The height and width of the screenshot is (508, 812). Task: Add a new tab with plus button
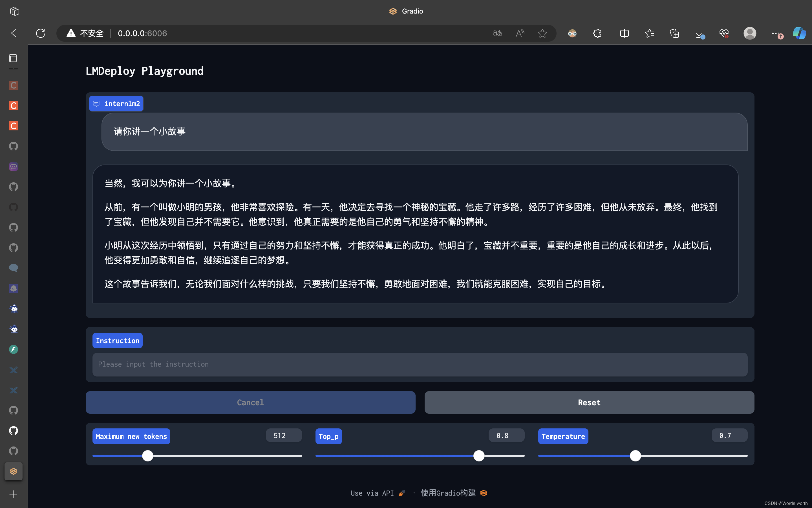[x=13, y=494]
